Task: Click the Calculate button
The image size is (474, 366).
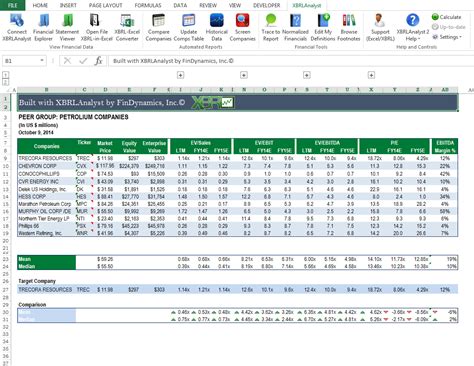Action: coord(447,17)
